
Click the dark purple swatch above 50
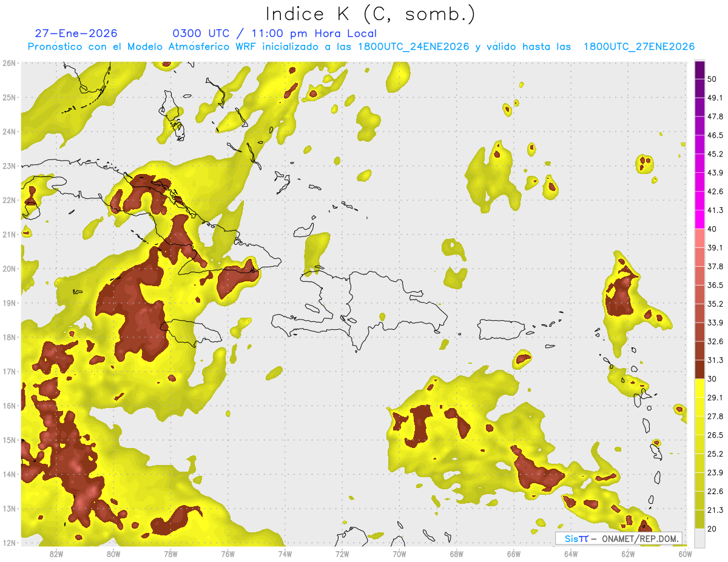click(700, 70)
